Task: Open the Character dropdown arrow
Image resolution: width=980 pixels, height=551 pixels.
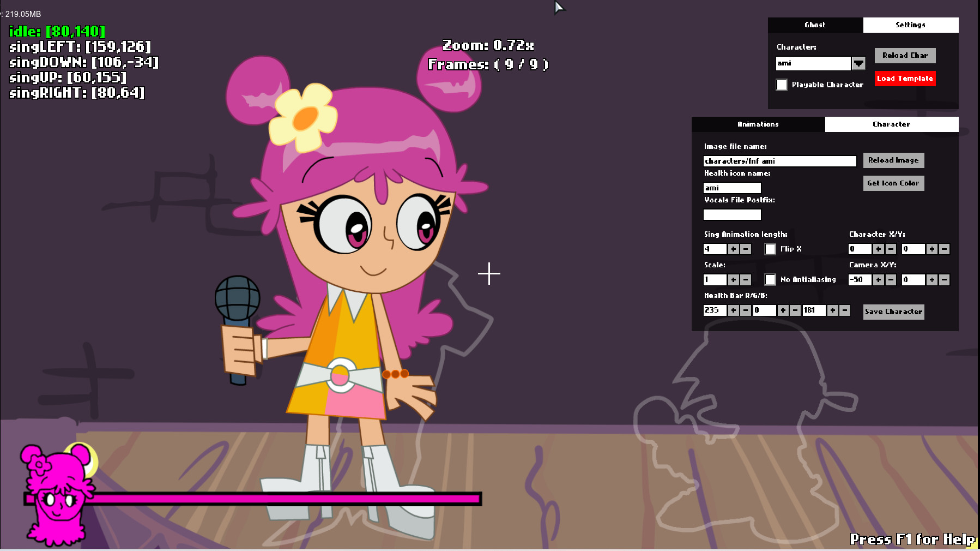Action: pos(858,64)
